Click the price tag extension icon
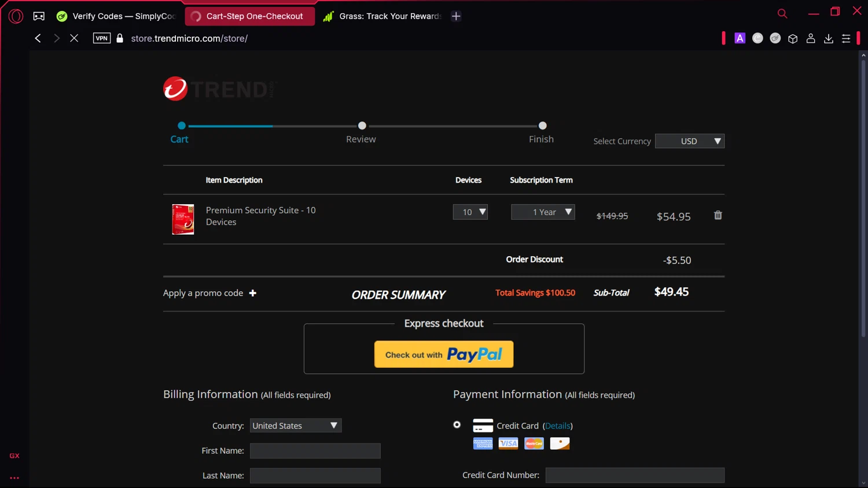 point(775,38)
